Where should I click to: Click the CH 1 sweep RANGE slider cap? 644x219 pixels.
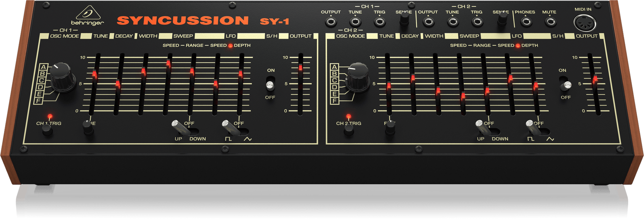tap(192, 71)
